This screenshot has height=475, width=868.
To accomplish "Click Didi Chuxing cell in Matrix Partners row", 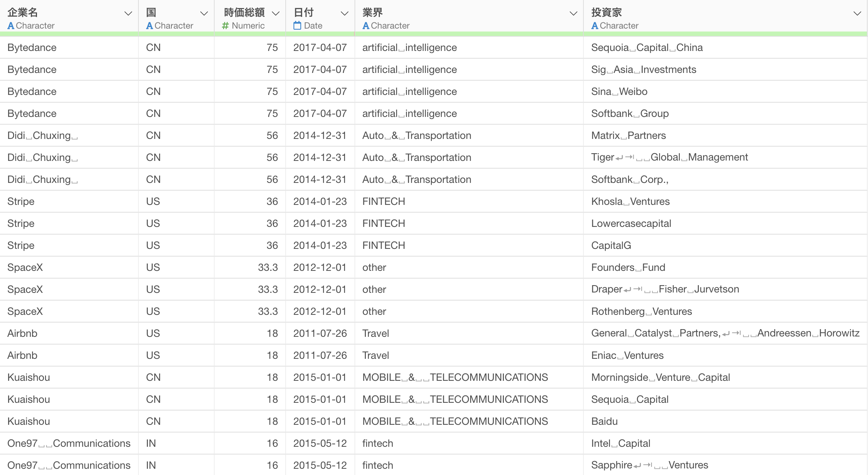I will click(x=69, y=136).
